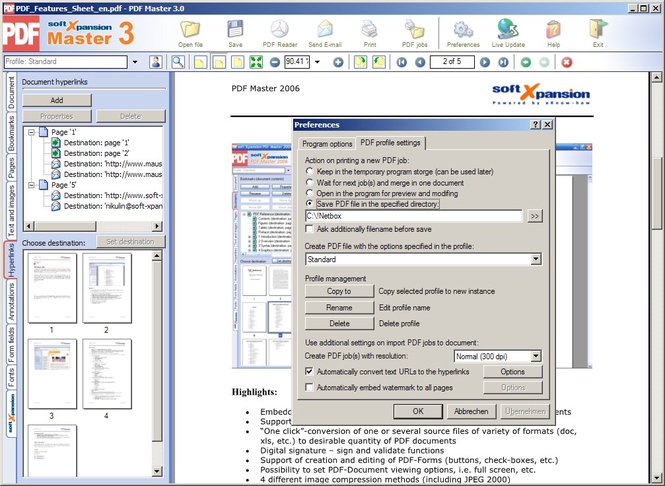Image resolution: width=665 pixels, height=486 pixels.
Task: Collapse the Page '5' tree node
Action: [x=31, y=185]
